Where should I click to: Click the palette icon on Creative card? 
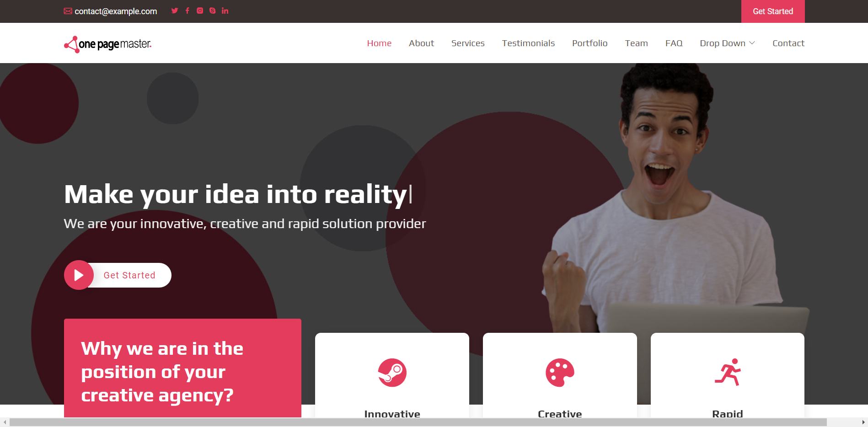560,373
